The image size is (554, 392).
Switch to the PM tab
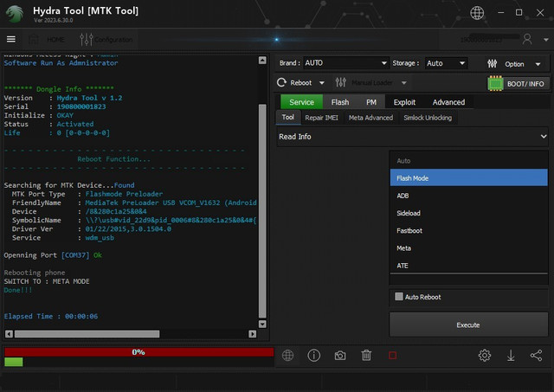tap(371, 102)
